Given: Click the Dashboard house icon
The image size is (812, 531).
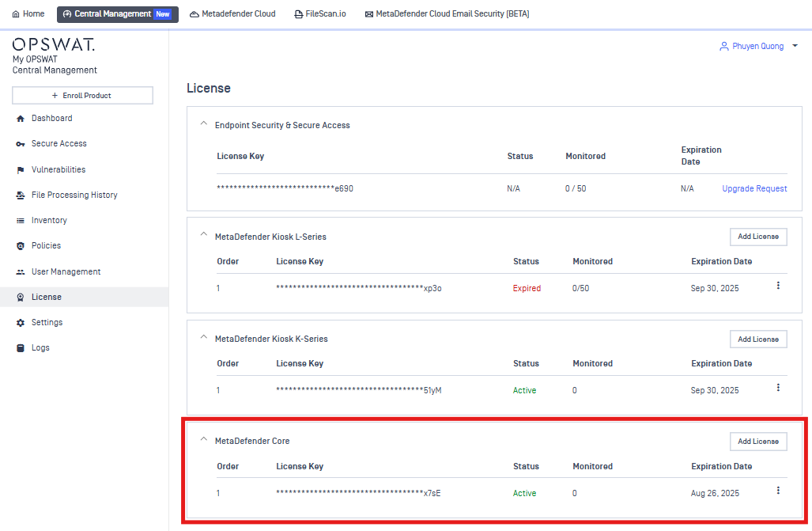Looking at the screenshot, I should 21,119.
